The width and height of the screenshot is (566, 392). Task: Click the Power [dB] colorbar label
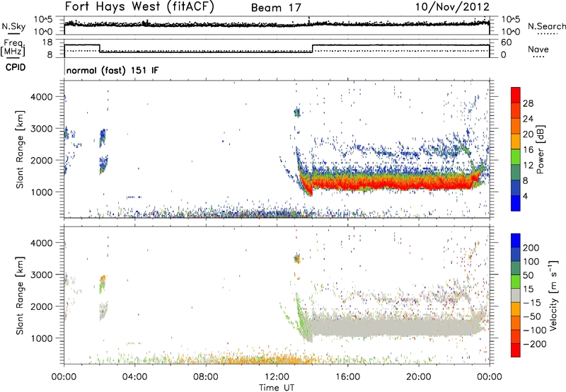(541, 149)
